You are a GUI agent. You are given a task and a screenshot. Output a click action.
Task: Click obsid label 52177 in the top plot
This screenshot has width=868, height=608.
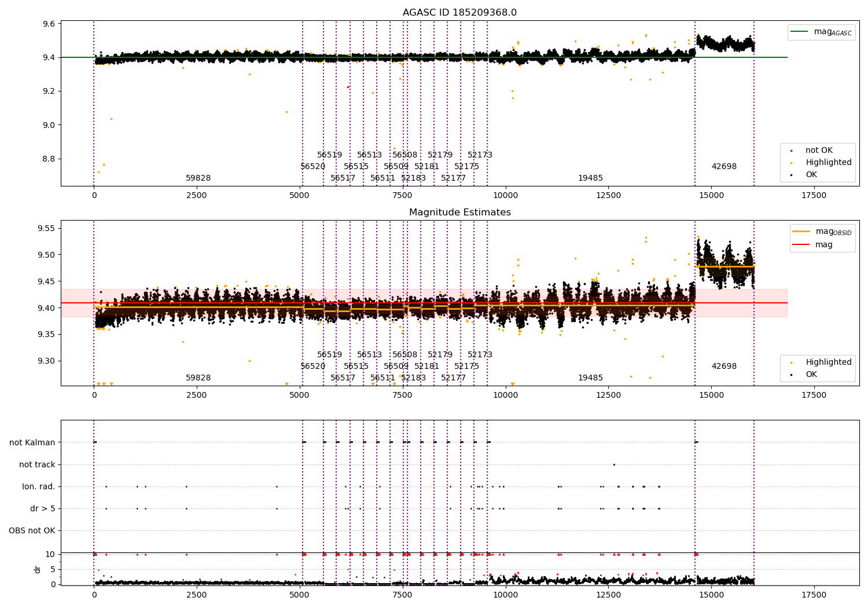(x=453, y=178)
